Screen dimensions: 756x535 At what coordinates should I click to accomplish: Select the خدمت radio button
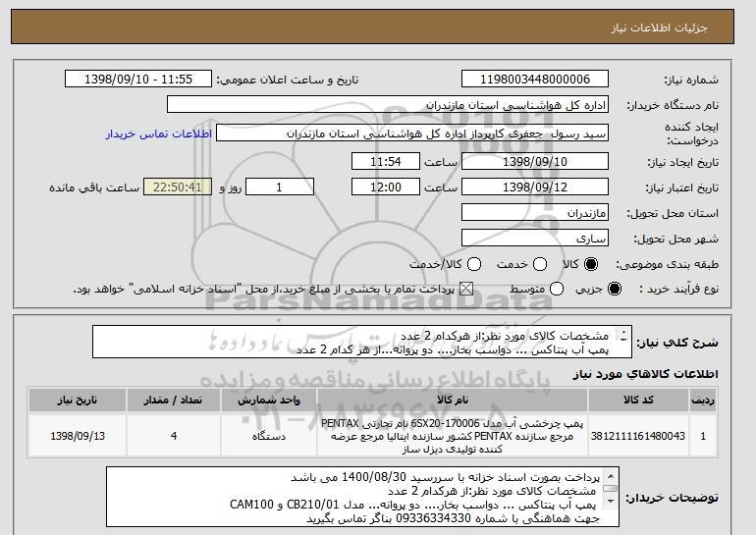540,264
